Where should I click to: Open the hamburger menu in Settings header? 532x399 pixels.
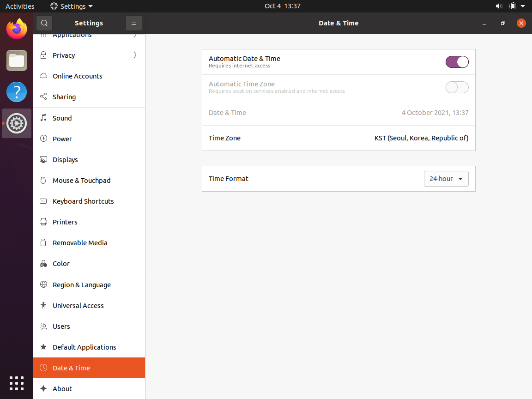tap(133, 23)
